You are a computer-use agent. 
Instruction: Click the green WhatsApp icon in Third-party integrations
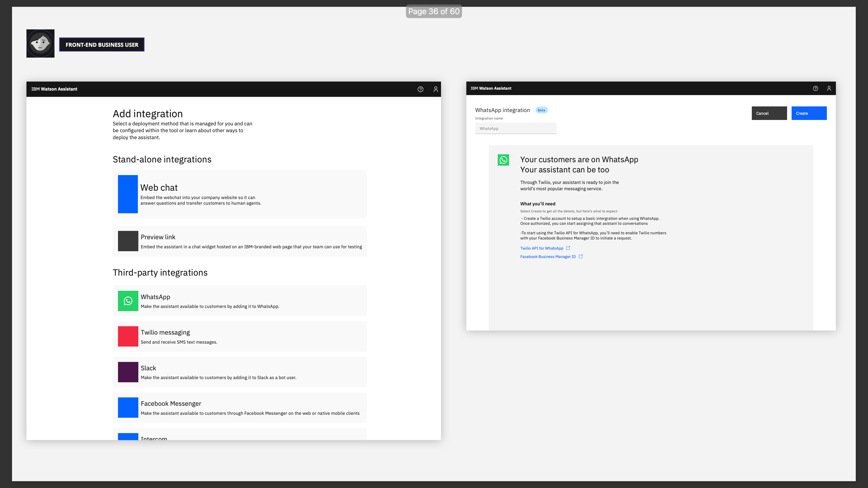click(128, 301)
